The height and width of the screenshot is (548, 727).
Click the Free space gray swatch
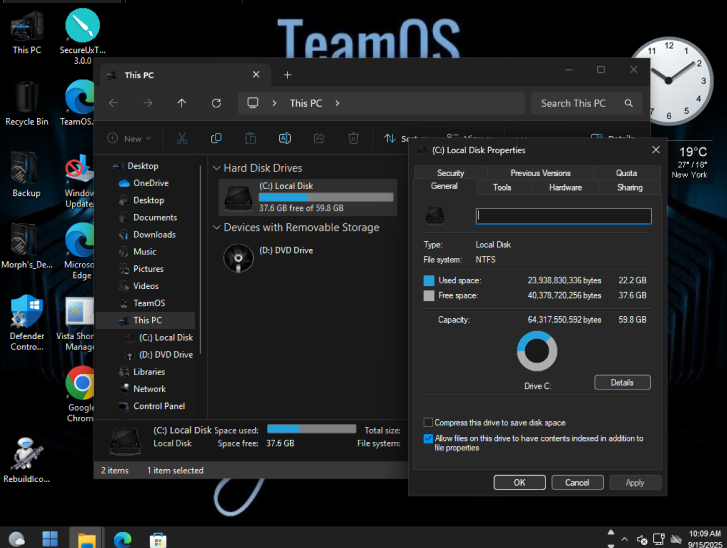[429, 295]
